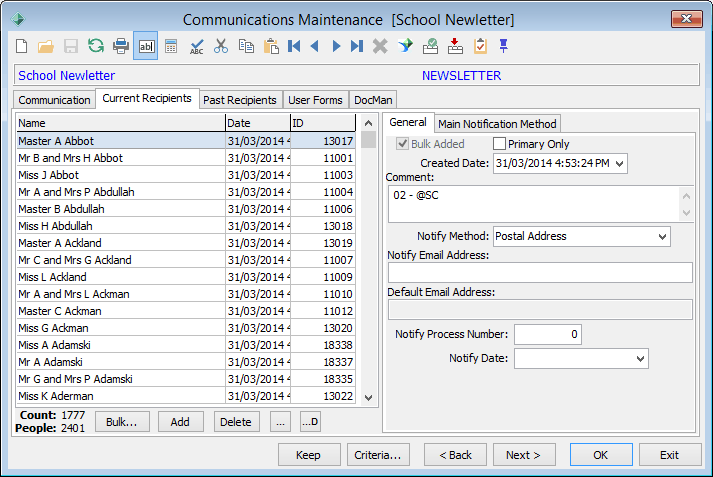The image size is (713, 477).
Task: Click the Notify Process Number field
Action: 548,334
